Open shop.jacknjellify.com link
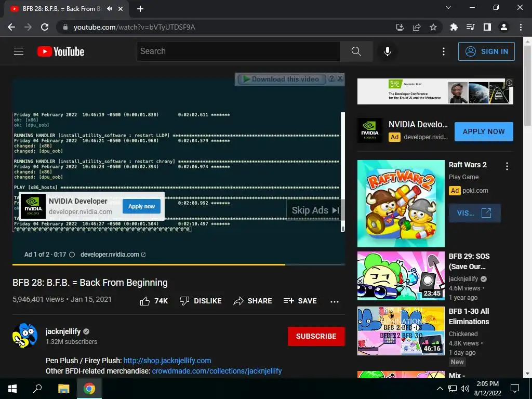532x399 pixels. point(167,361)
